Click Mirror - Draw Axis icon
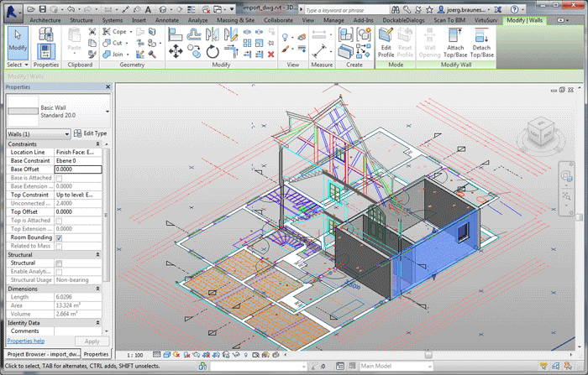 pyautogui.click(x=231, y=35)
